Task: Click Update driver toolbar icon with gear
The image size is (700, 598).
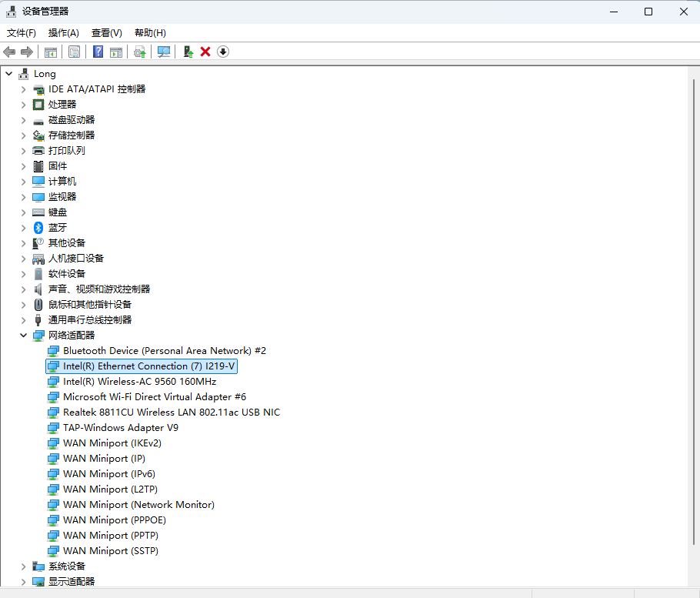Action: pyautogui.click(x=139, y=52)
